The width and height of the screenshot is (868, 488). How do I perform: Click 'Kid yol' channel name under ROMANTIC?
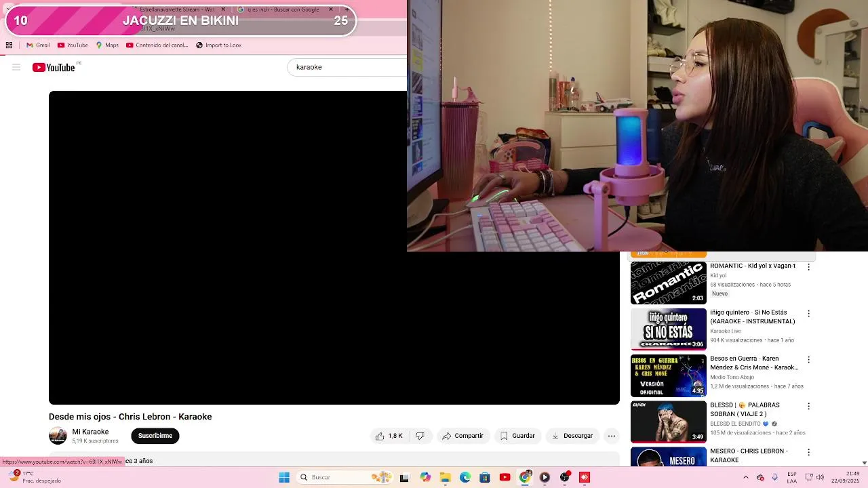point(718,276)
